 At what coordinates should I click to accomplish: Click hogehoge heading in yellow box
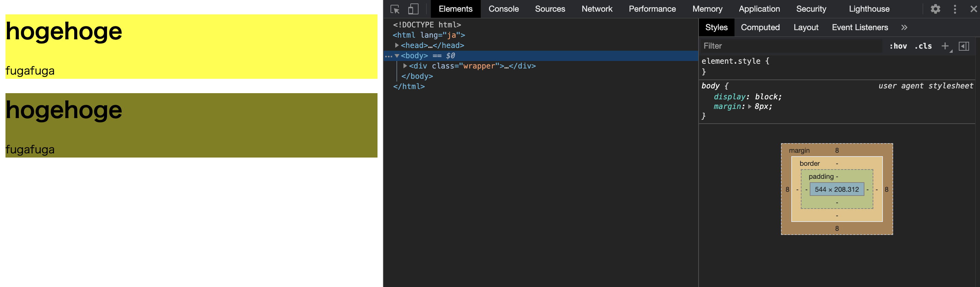point(64,31)
